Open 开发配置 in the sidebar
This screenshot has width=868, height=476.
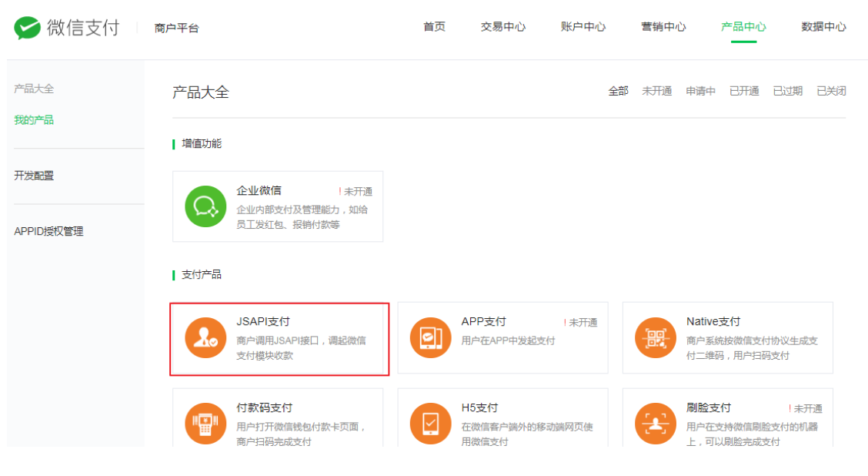[x=34, y=176]
